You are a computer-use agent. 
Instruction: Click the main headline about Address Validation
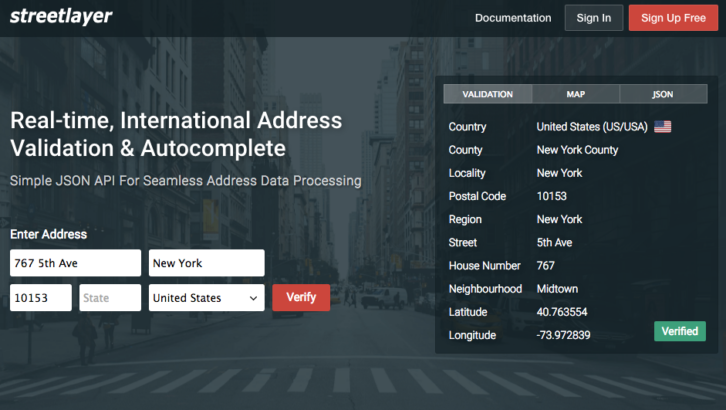(176, 134)
